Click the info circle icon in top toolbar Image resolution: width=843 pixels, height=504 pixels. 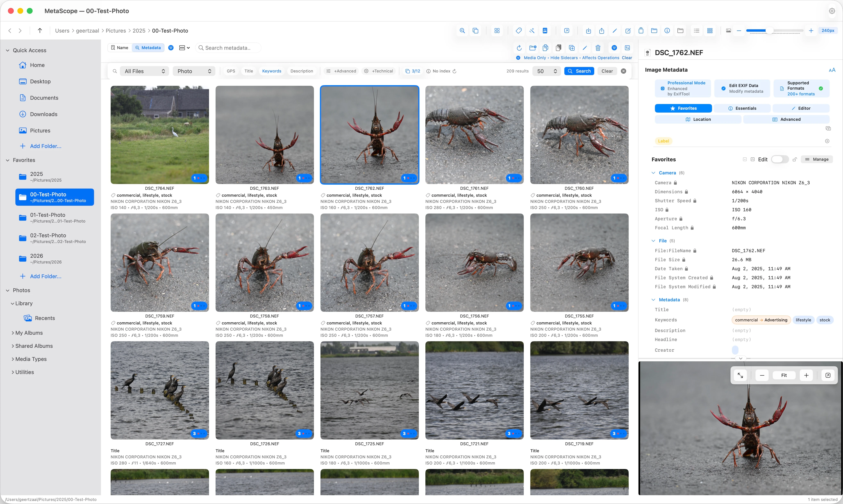click(x=667, y=31)
